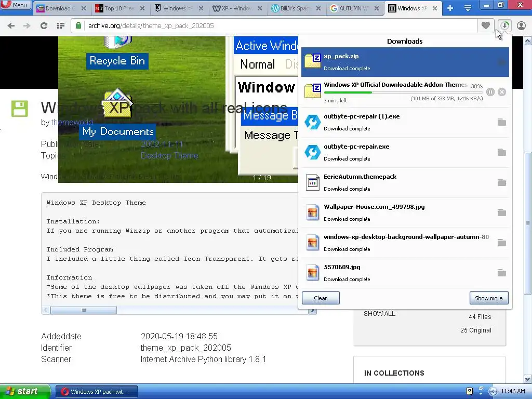The height and width of the screenshot is (399, 532).
Task: Click the Addon Themes zip file icon
Action: (x=312, y=91)
